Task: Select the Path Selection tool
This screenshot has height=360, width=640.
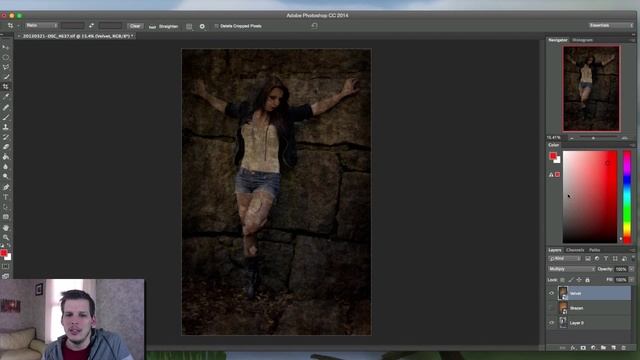Action: coord(6,207)
